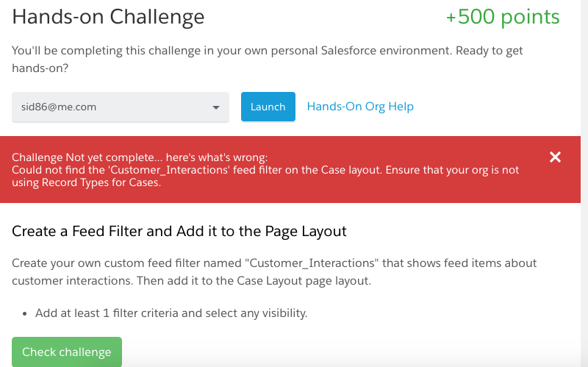Image resolution: width=588 pixels, height=367 pixels.
Task: Open the Hands-On Org Help link
Action: click(x=360, y=107)
